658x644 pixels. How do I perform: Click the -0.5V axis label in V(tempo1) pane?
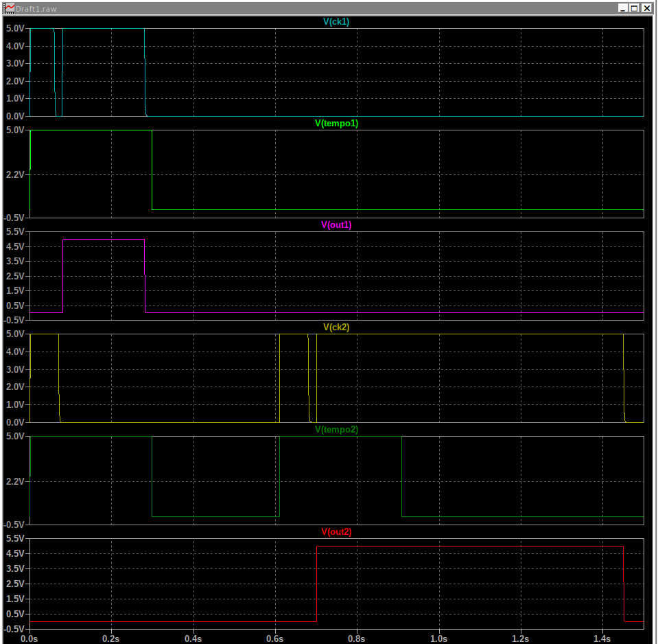point(14,218)
